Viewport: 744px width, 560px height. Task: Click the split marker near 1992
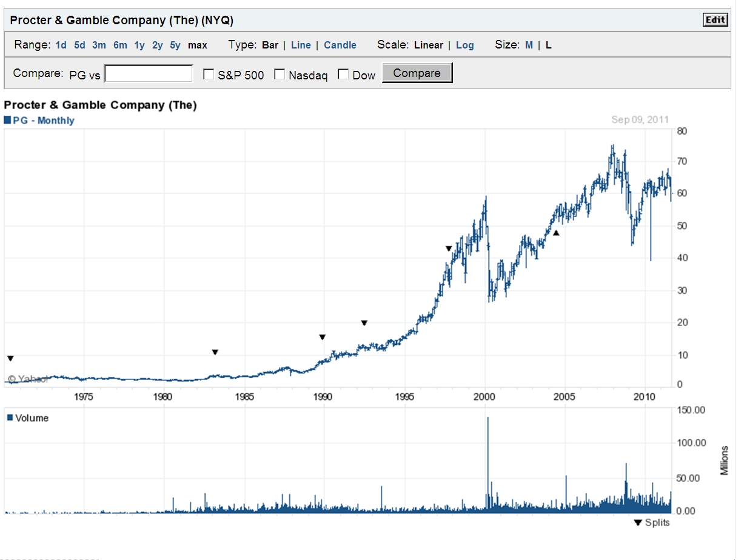364,323
